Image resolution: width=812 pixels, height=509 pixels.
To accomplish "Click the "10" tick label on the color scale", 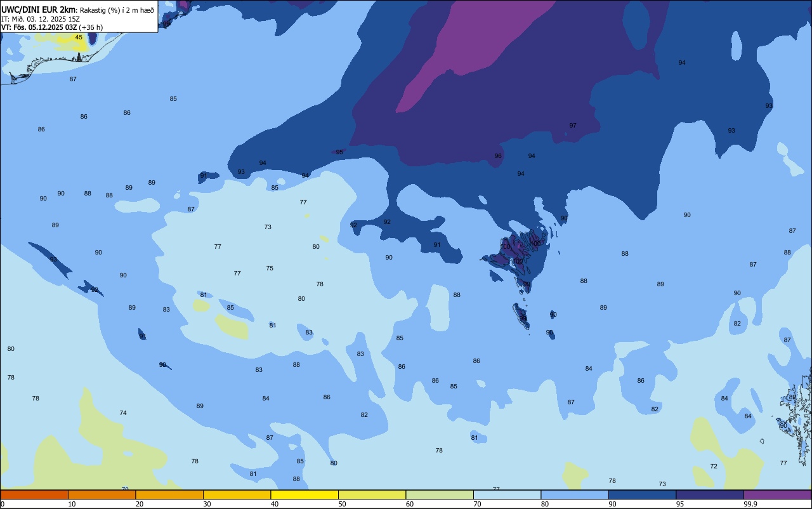I will 72,504.
